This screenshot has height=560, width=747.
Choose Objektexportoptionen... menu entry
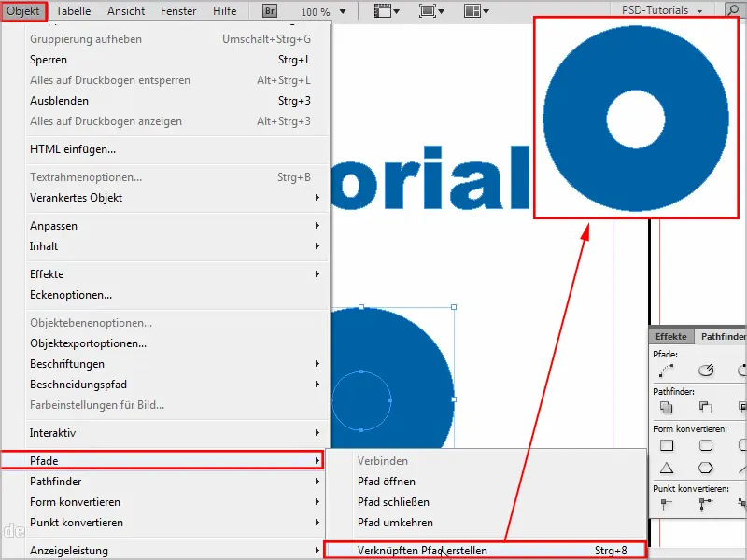click(x=177, y=343)
